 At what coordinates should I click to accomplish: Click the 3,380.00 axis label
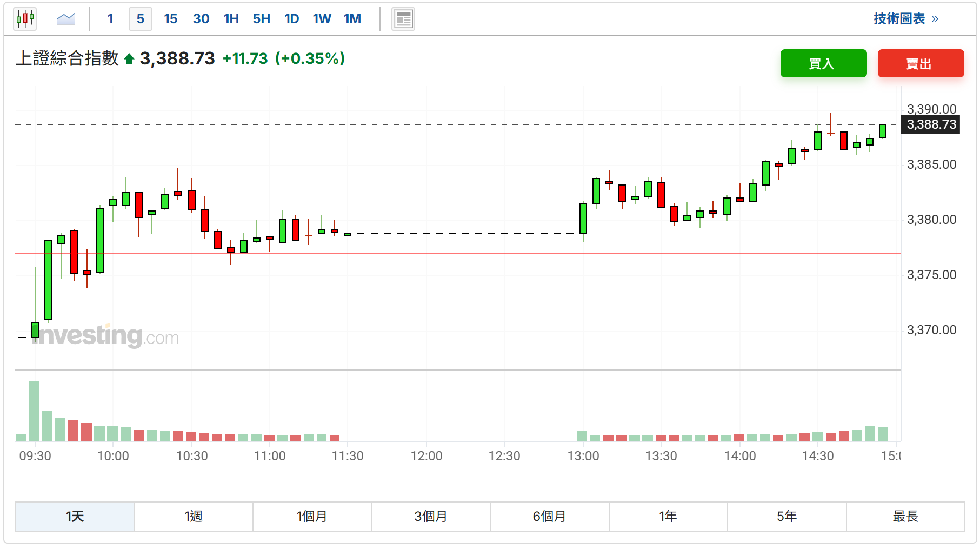point(931,220)
